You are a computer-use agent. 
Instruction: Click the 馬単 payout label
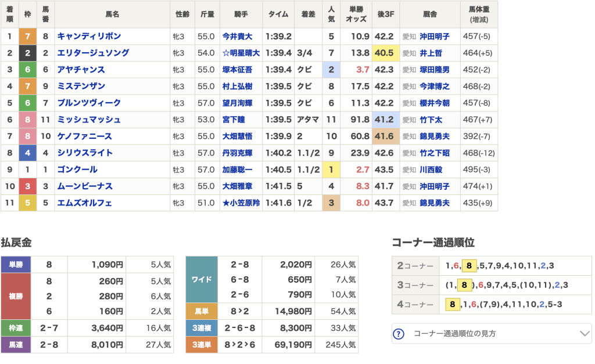click(x=202, y=311)
